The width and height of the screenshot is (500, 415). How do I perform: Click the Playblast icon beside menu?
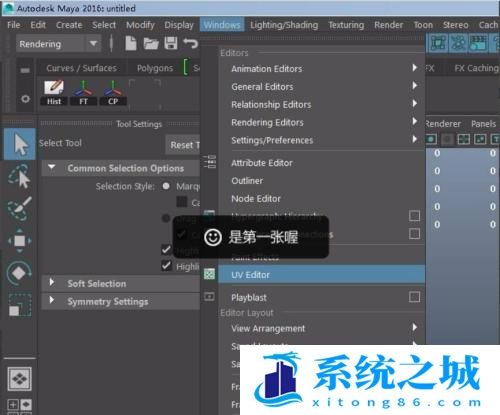point(209,296)
